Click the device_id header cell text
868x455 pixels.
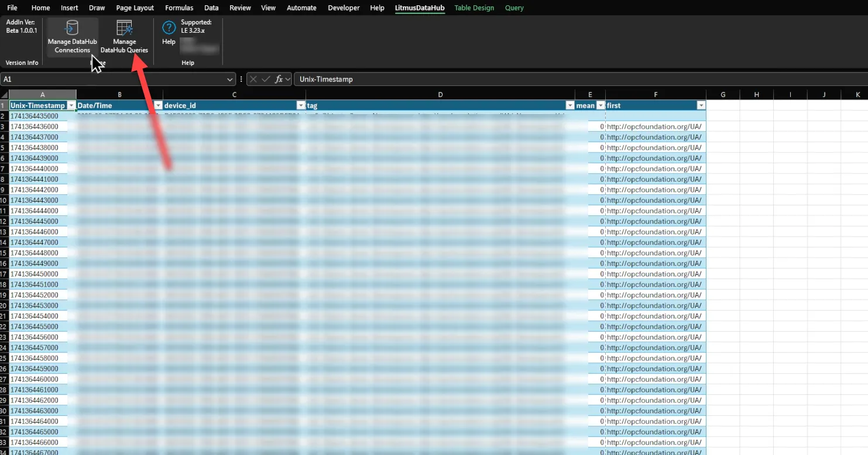180,105
